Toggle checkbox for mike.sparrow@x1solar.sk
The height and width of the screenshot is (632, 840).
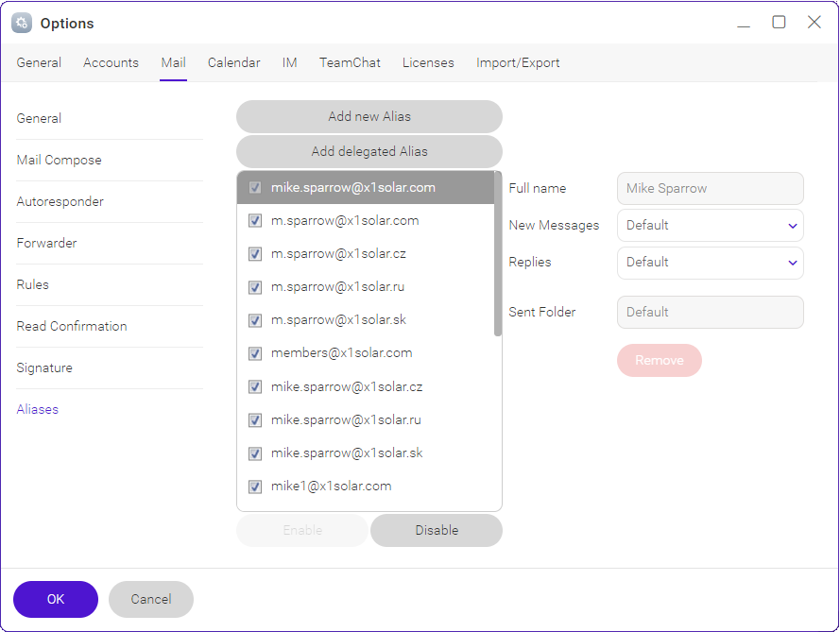255,453
